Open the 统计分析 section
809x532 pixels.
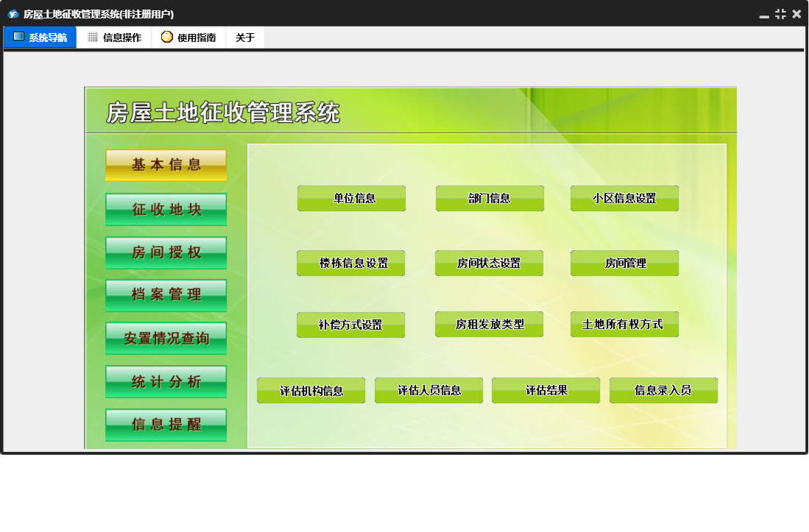(x=166, y=382)
